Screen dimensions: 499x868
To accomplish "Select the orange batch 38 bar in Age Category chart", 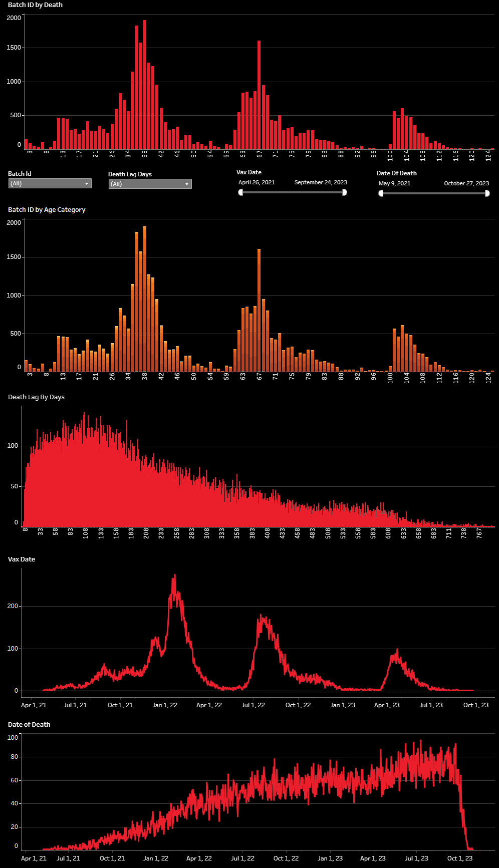I will point(145,299).
